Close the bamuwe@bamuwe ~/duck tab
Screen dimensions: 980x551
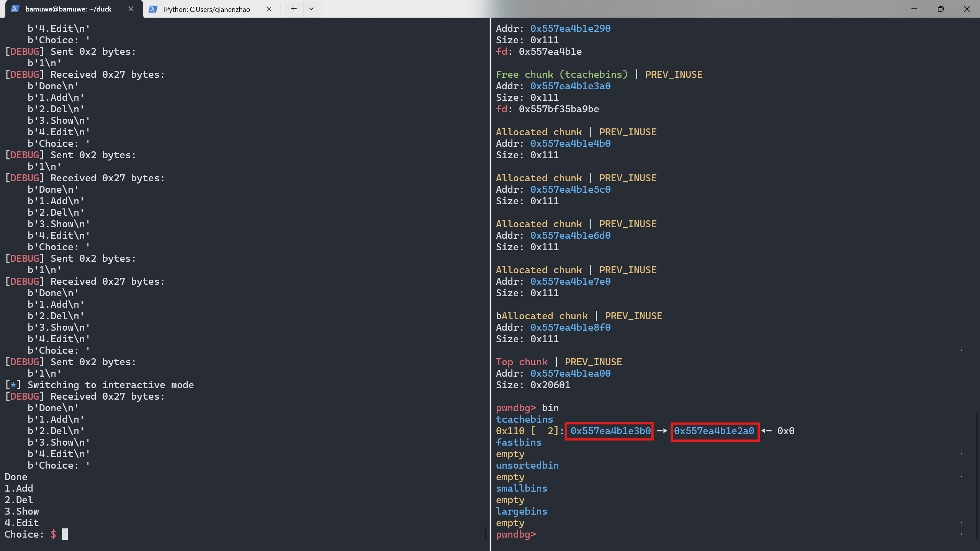click(131, 9)
